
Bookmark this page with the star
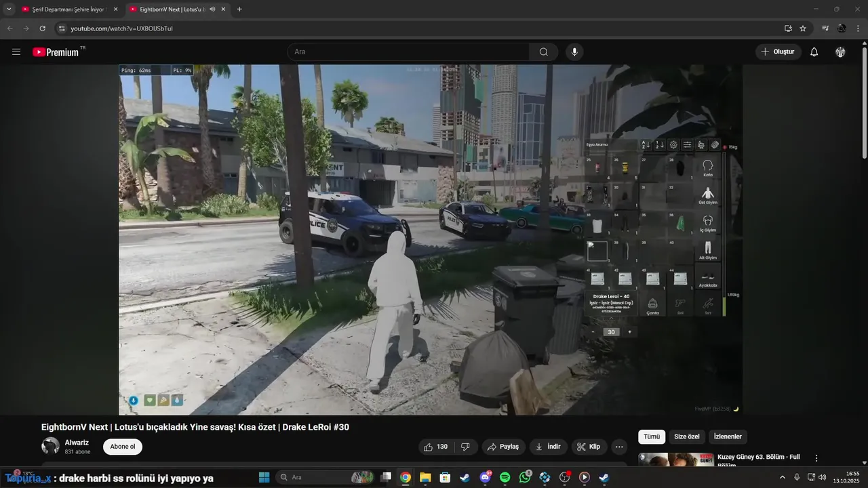[803, 28]
